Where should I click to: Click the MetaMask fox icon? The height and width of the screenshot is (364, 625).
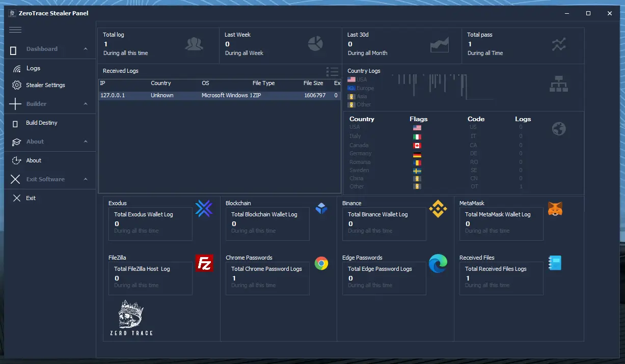[555, 208]
